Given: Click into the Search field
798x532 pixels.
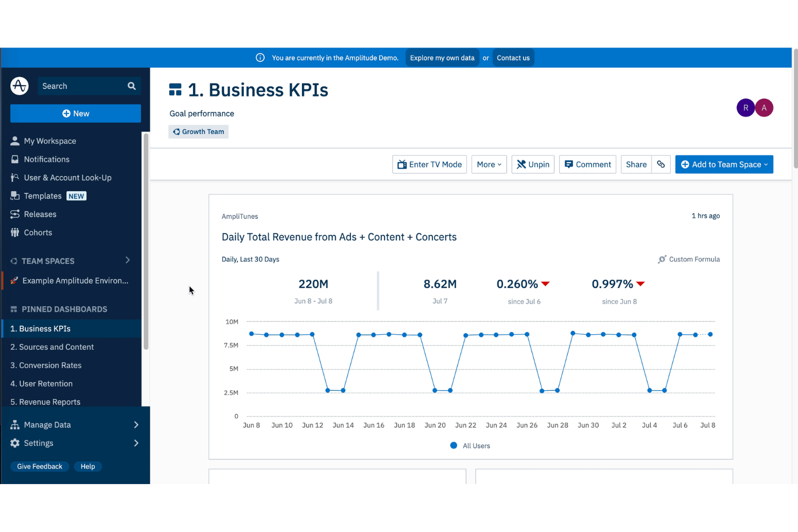Looking at the screenshot, I should (82, 86).
